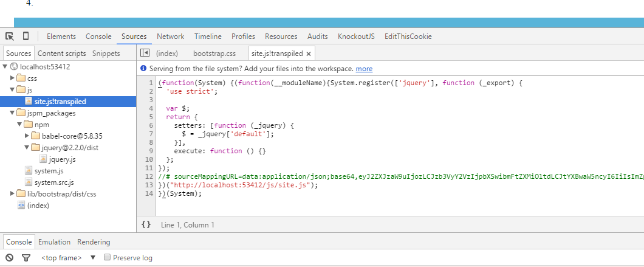The image size is (644, 267).
Task: Open system.js from the file tree
Action: [x=49, y=171]
